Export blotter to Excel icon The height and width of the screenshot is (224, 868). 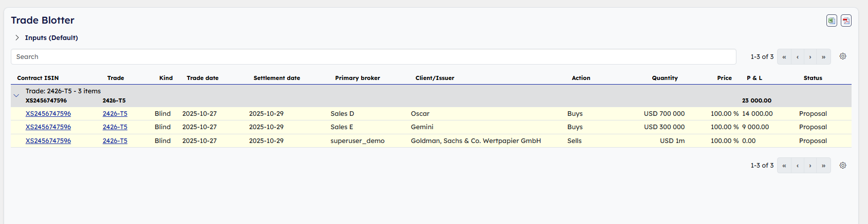pos(832,21)
